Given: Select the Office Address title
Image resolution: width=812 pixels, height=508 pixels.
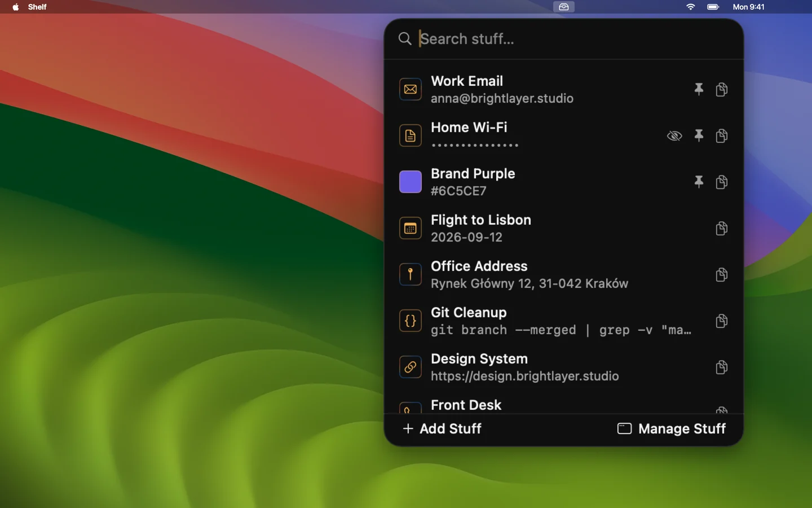Looking at the screenshot, I should pyautogui.click(x=479, y=266).
